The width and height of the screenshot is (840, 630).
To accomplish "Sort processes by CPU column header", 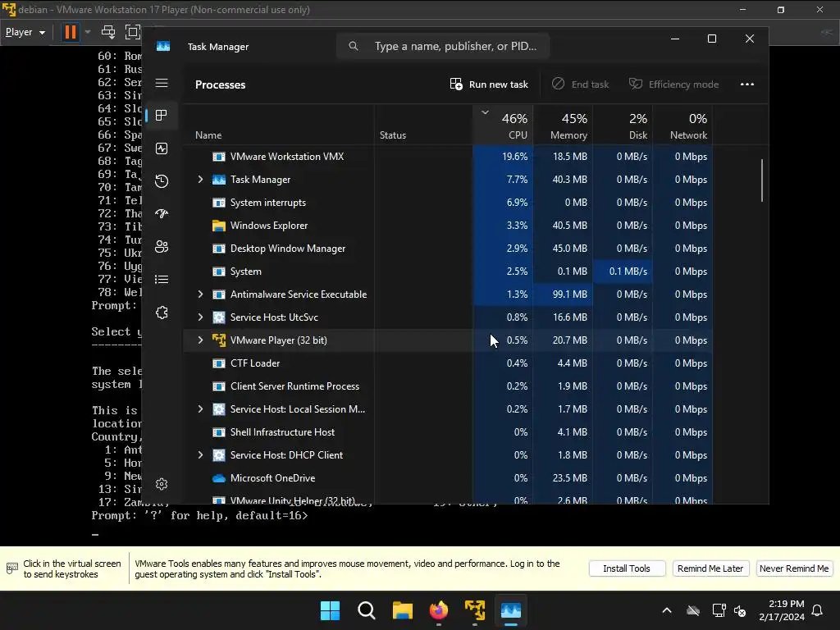I will pos(503,126).
